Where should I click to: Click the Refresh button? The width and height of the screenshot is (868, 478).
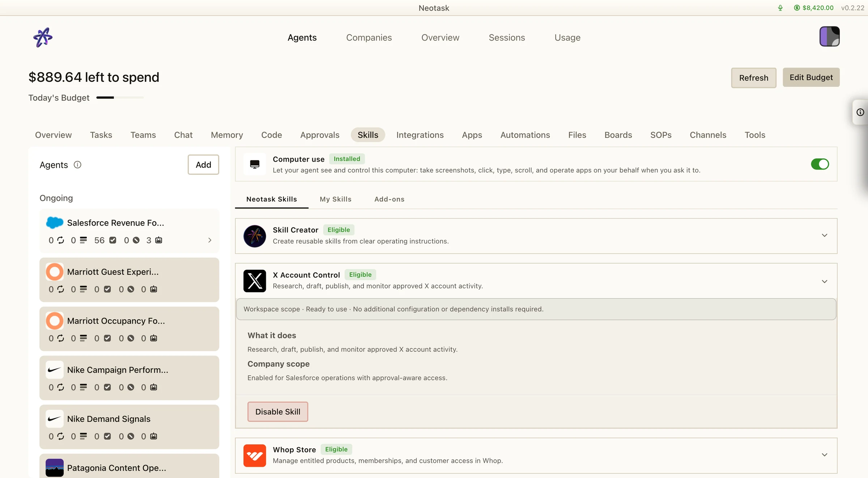754,78
